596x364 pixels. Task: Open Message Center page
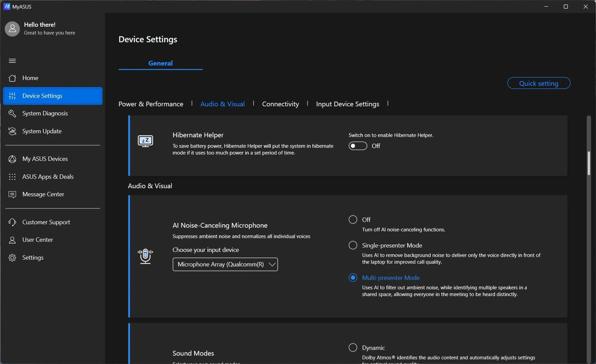[x=53, y=194]
